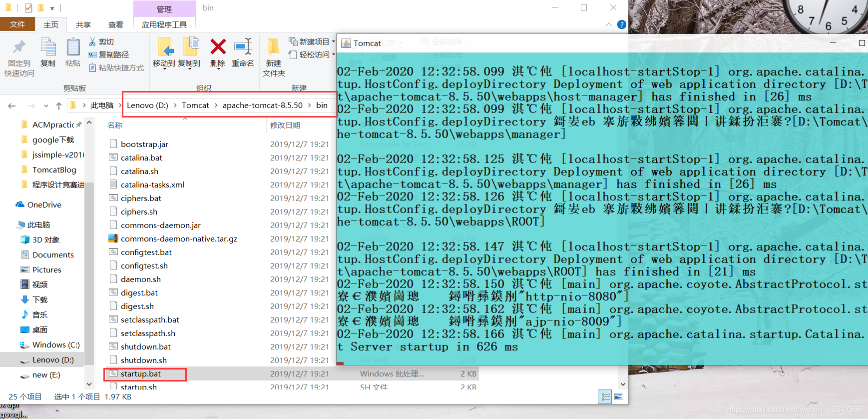Click 'Tomcat' breadcrumb segment

click(x=195, y=105)
